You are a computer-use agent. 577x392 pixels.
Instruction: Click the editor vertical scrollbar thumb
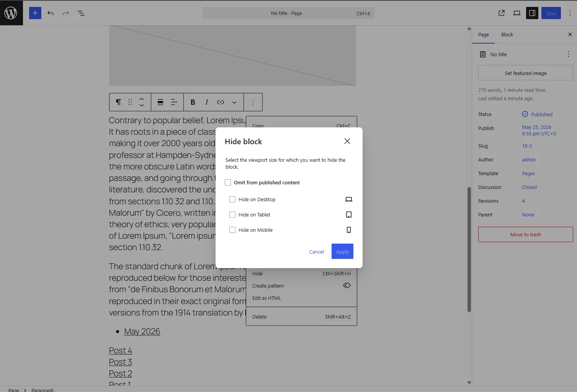click(x=469, y=249)
